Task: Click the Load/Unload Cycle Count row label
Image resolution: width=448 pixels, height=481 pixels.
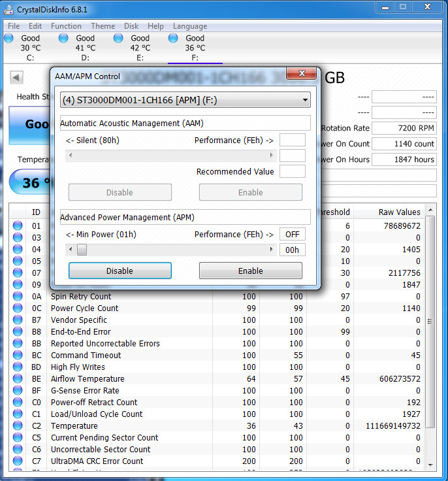Action: pyautogui.click(x=97, y=414)
